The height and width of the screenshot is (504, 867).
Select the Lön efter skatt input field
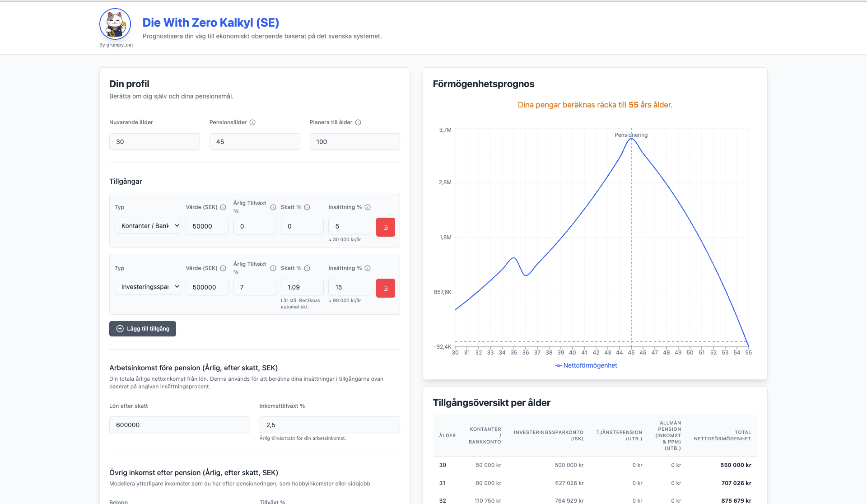coord(180,425)
